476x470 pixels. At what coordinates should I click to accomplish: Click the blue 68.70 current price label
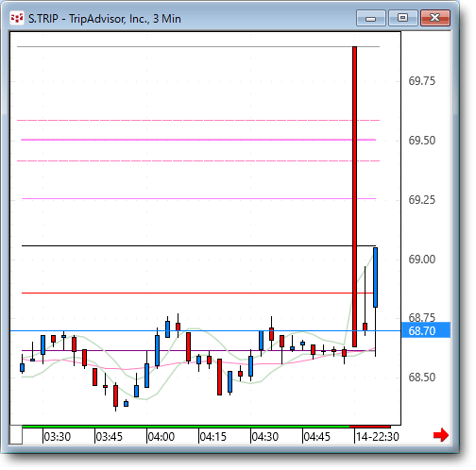click(426, 330)
